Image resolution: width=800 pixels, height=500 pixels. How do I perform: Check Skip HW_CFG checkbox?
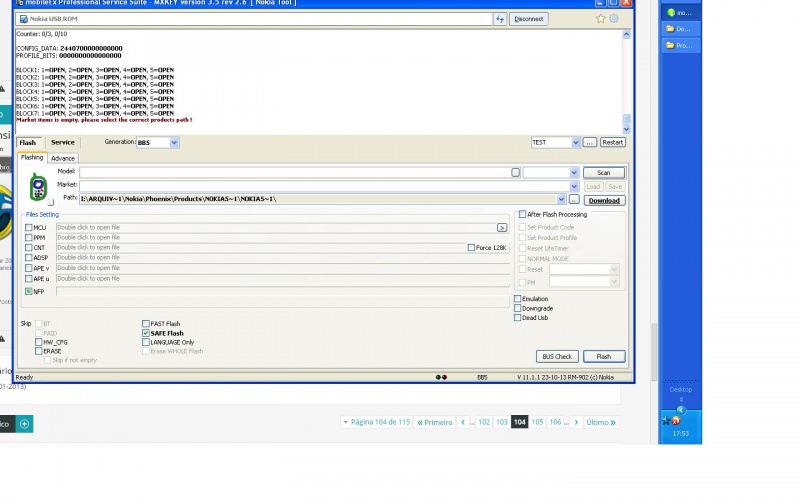(39, 342)
